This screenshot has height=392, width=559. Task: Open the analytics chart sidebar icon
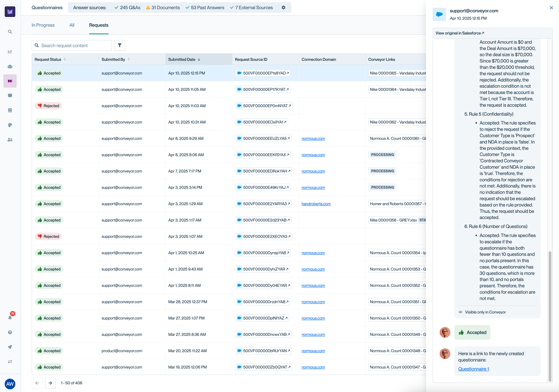[x=10, y=52]
